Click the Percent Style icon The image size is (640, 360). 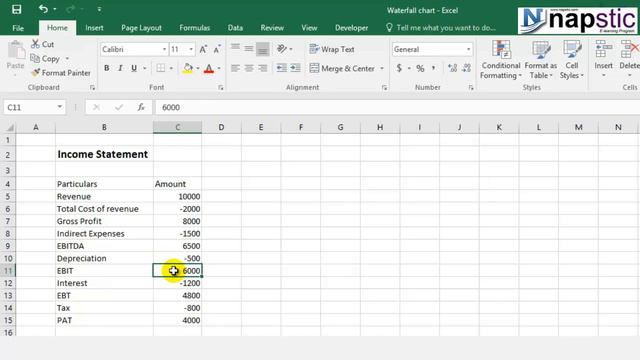[420, 68]
